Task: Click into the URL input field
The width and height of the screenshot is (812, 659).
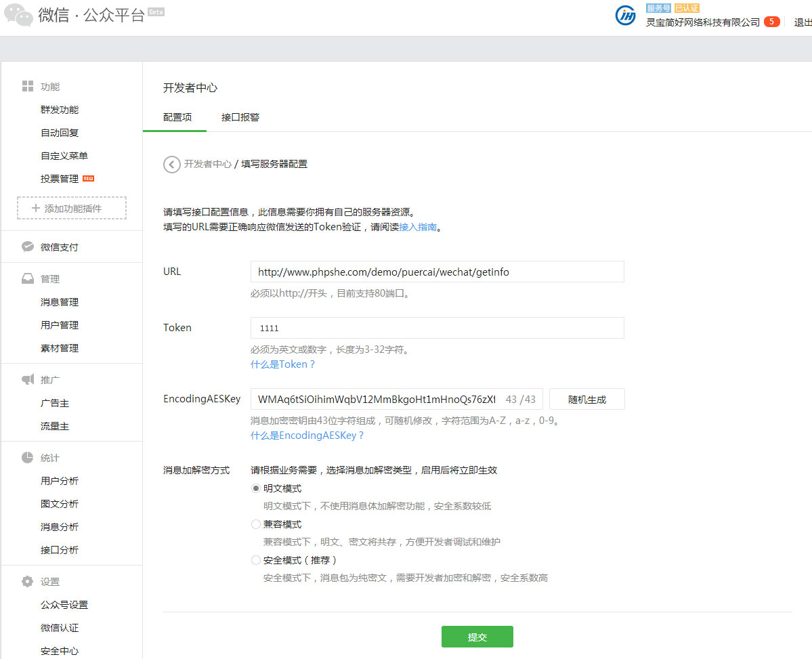Action: (x=437, y=272)
